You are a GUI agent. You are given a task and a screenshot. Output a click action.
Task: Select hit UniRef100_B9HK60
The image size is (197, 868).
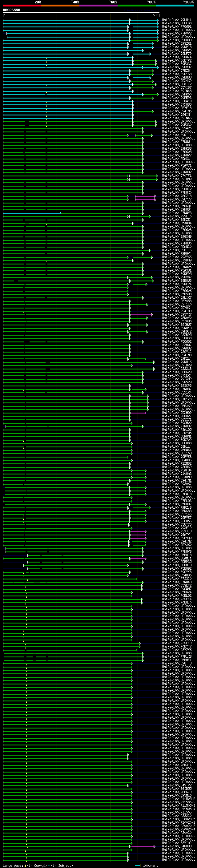[x=177, y=94]
